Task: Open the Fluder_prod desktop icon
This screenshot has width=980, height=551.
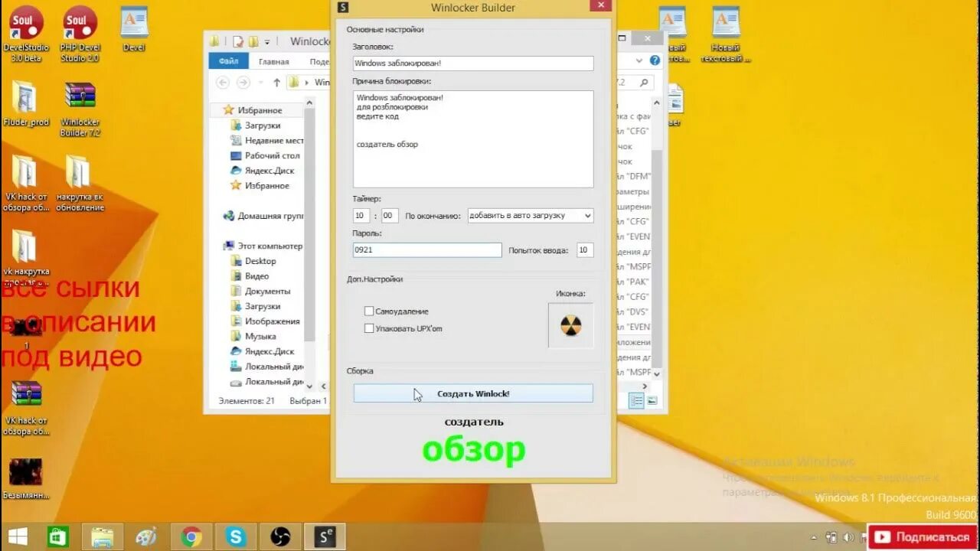Action: coord(26,103)
